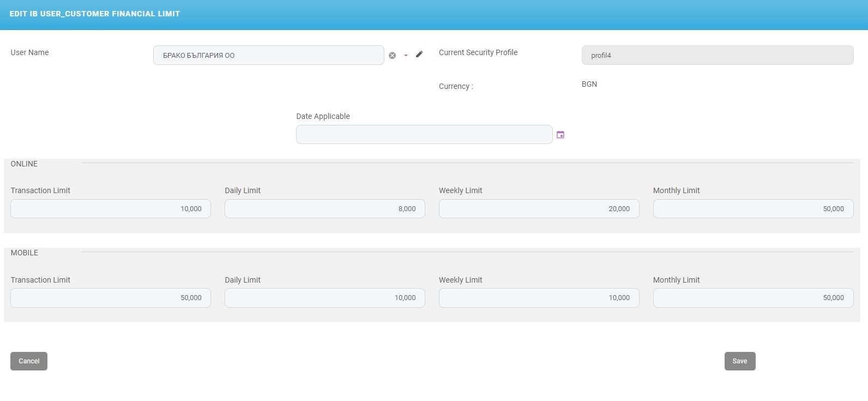Click the pencil edit icon beside User Name
The height and width of the screenshot is (401, 868).
419,54
